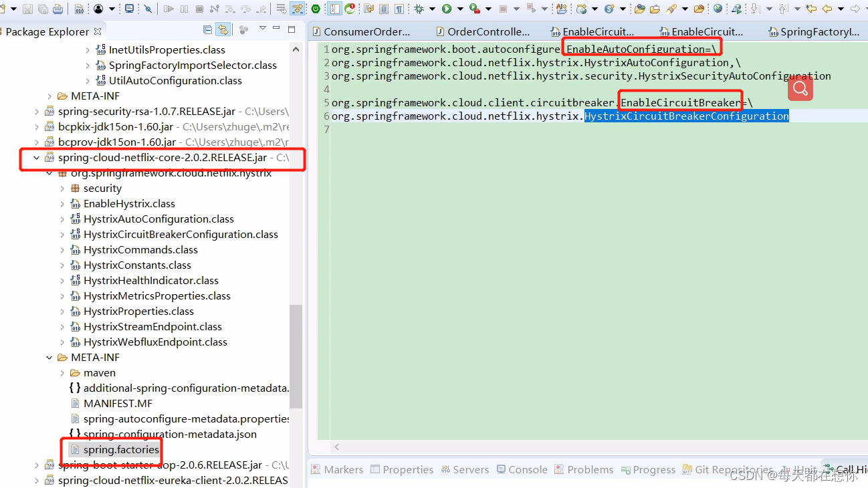The height and width of the screenshot is (488, 868).
Task: Click the Step Into icon
Action: click(229, 9)
